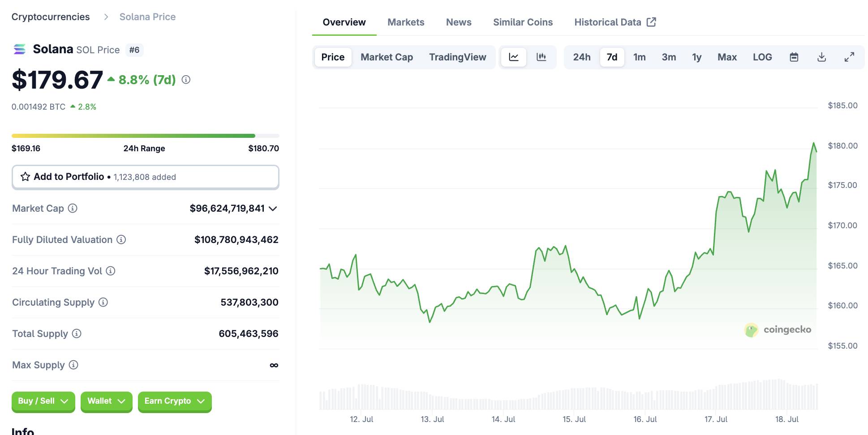
Task: Click the coingecko logo in chart
Action: 778,330
